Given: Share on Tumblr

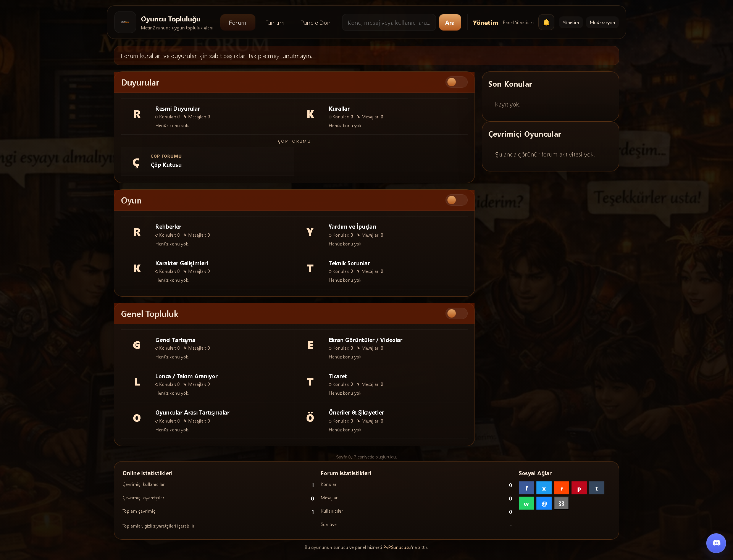Looking at the screenshot, I should tap(596, 488).
